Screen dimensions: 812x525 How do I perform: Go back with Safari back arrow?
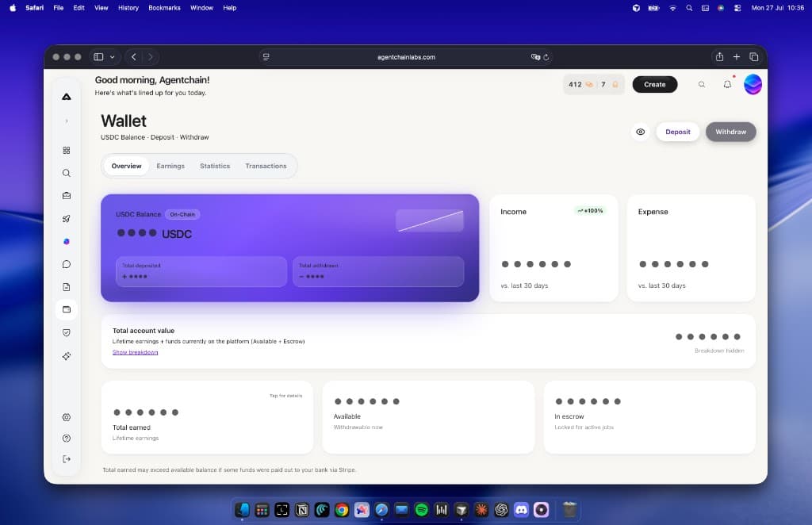(x=133, y=57)
